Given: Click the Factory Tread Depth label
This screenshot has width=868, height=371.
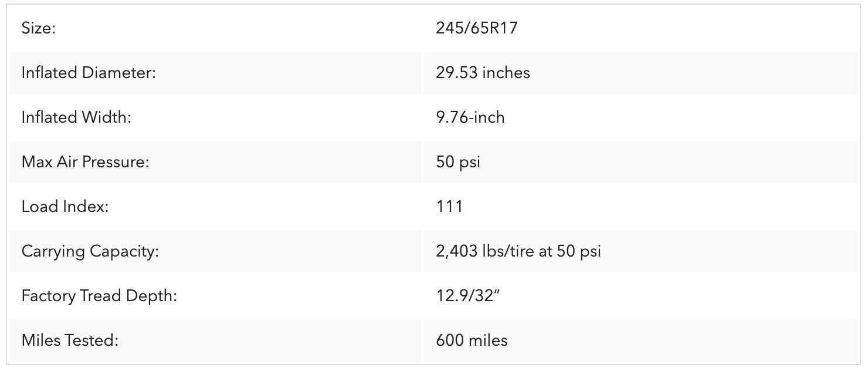Looking at the screenshot, I should point(99,296).
